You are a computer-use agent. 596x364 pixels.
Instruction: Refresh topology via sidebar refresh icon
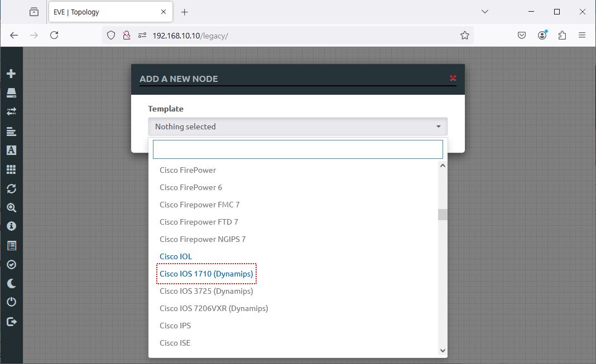tap(11, 188)
